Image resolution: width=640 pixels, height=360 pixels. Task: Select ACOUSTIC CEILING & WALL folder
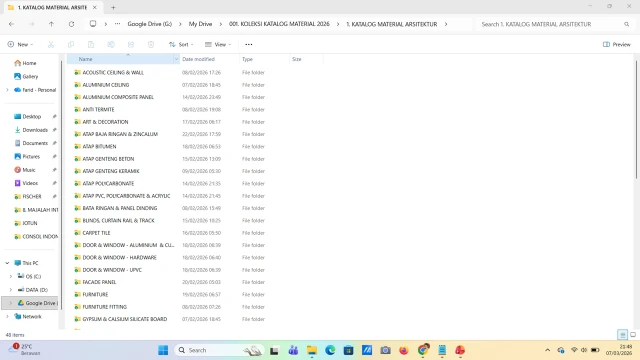pyautogui.click(x=113, y=73)
